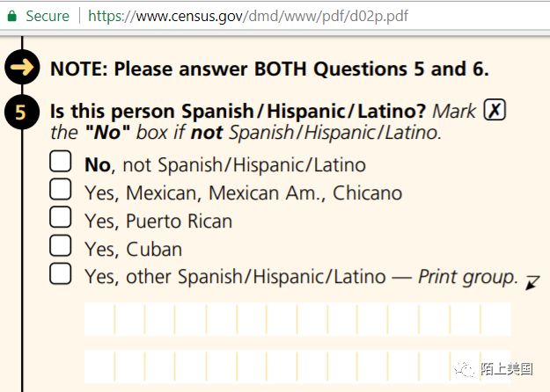Click the X-marked example box icon

click(x=495, y=112)
